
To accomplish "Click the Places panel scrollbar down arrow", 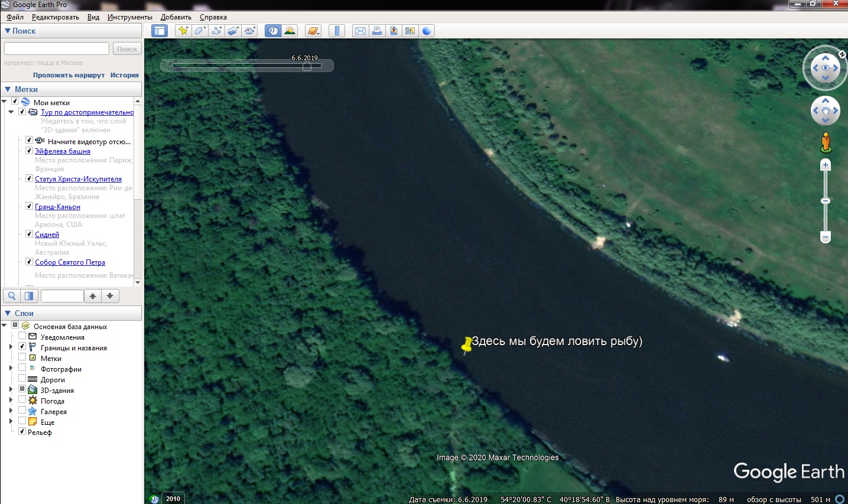I will [138, 282].
